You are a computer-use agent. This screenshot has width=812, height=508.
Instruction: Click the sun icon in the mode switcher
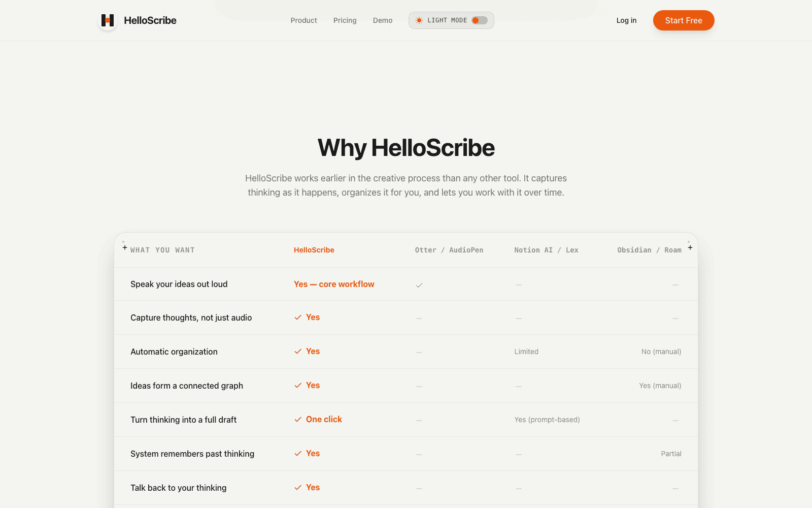(x=419, y=20)
